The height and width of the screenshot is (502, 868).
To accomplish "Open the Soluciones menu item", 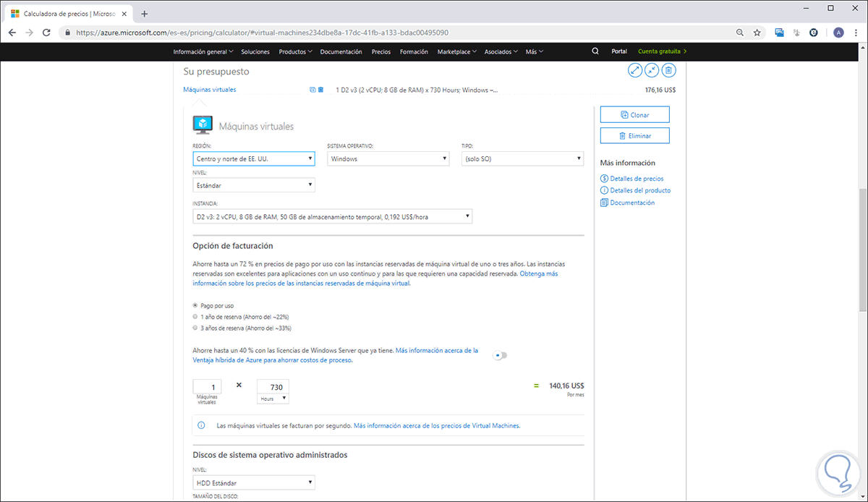I will point(255,51).
